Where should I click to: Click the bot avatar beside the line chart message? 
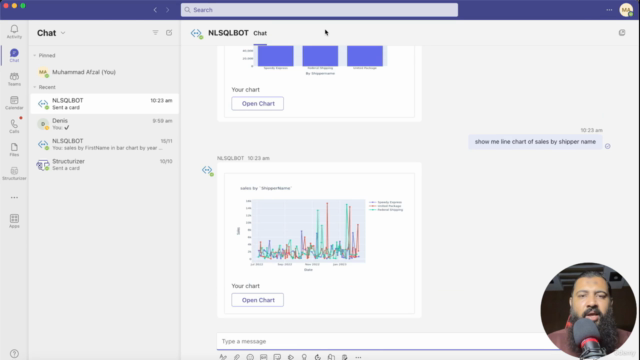coord(207,170)
